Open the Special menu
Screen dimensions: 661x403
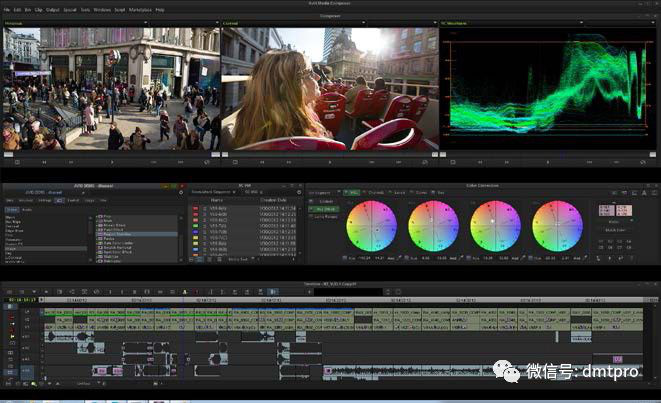pyautogui.click(x=70, y=9)
